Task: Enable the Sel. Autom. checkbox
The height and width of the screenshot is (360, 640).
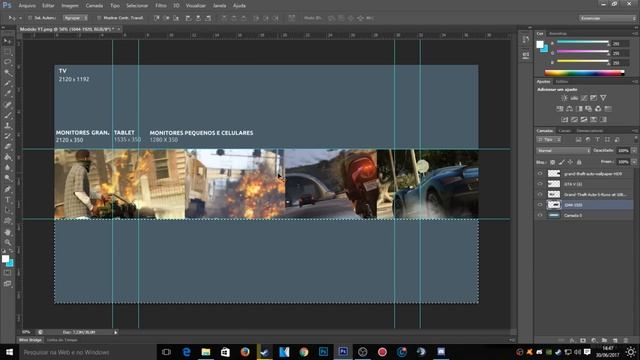Action: [30, 18]
